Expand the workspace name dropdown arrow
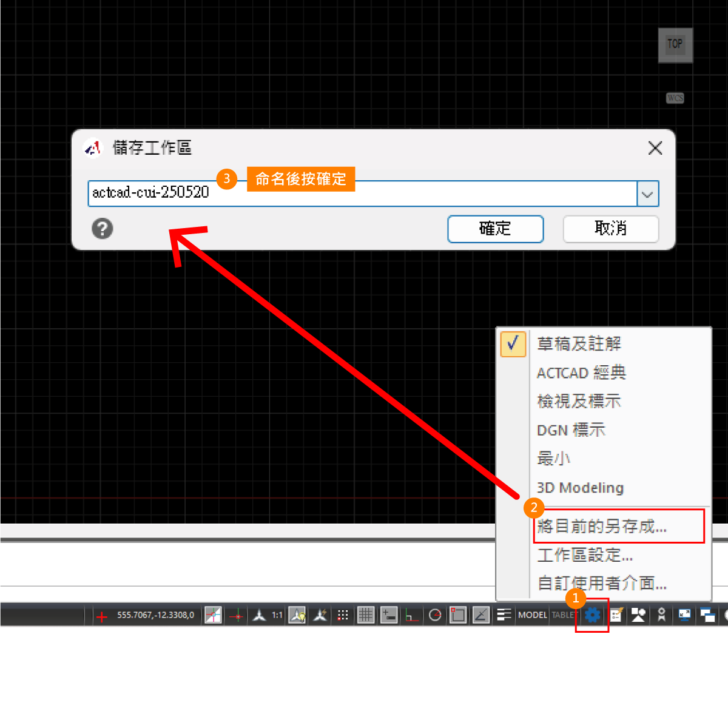The width and height of the screenshot is (728, 728). (x=647, y=194)
